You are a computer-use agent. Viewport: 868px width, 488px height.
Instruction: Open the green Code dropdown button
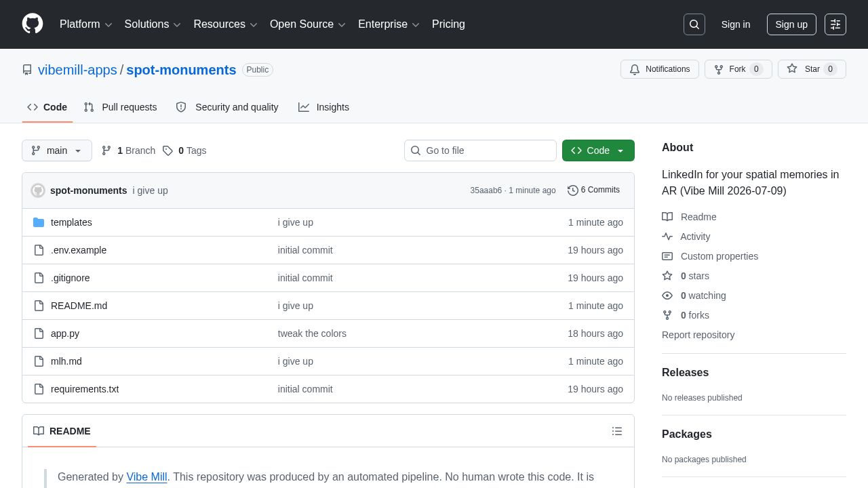coord(598,150)
